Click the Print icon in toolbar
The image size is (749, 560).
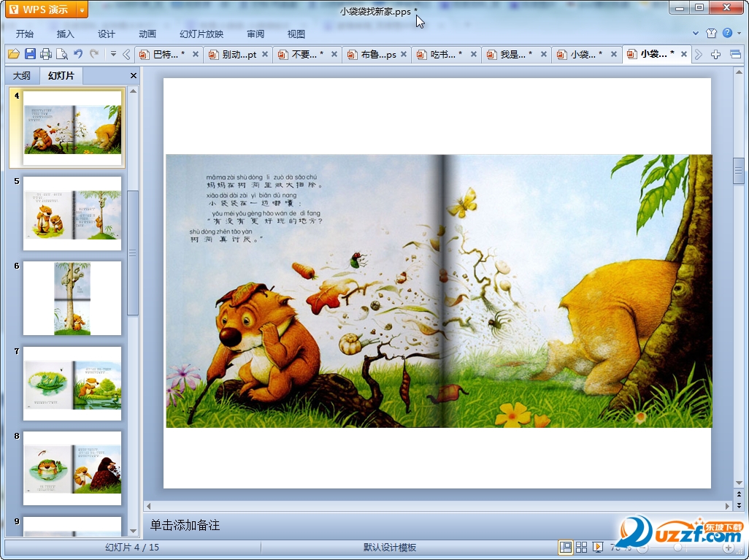pos(46,54)
